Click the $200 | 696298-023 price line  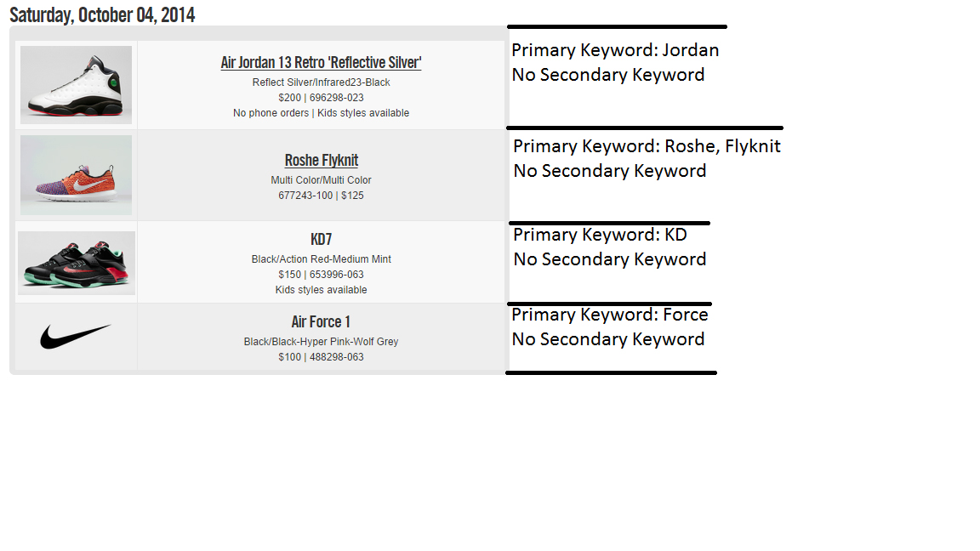321,98
